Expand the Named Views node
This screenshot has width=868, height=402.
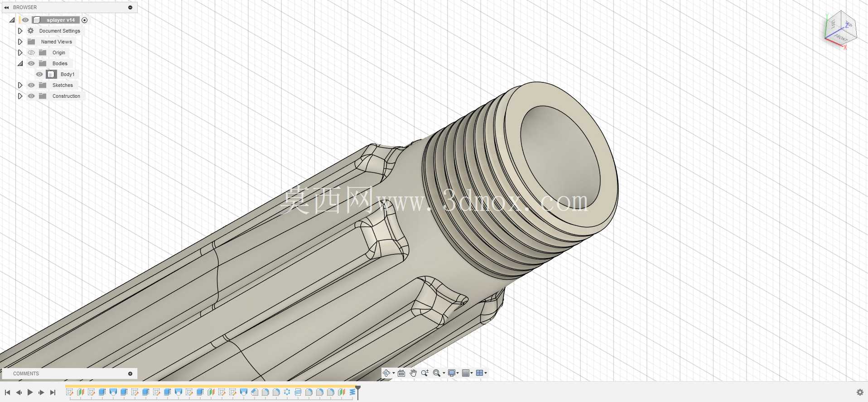click(20, 42)
